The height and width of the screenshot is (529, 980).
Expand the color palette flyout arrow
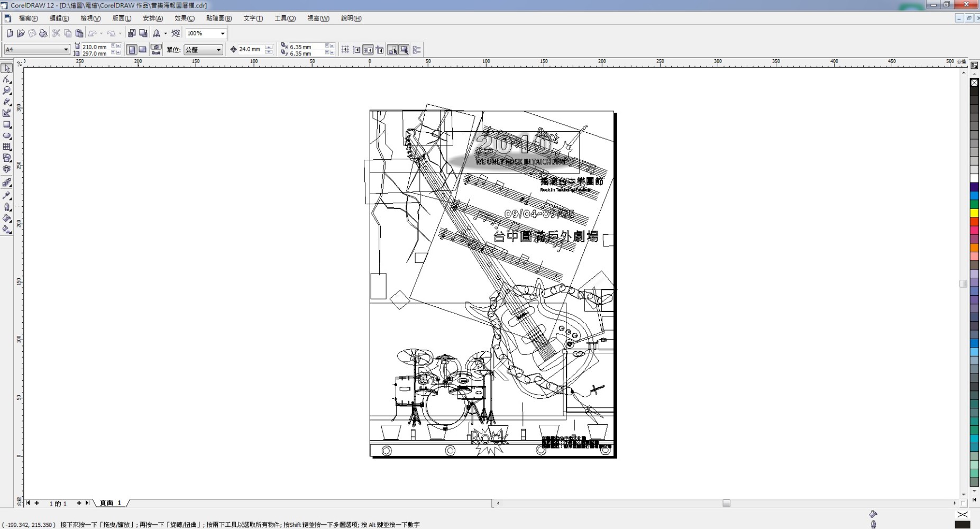tap(974, 499)
